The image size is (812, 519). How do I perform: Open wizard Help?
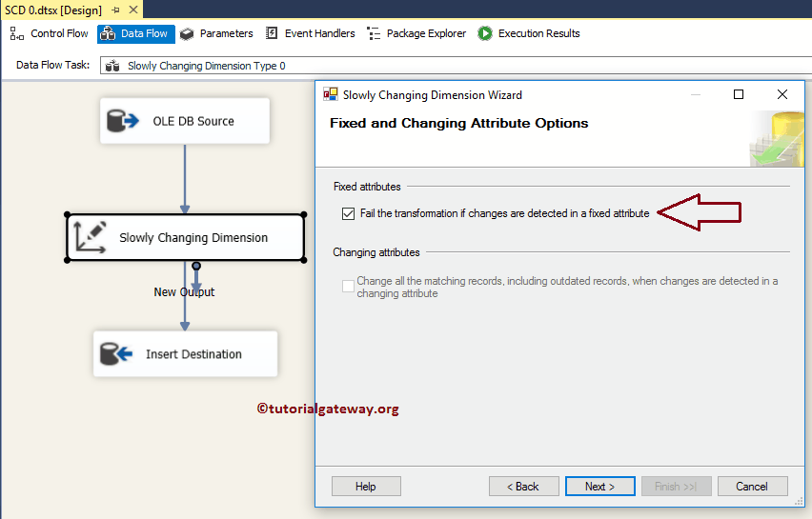click(366, 486)
